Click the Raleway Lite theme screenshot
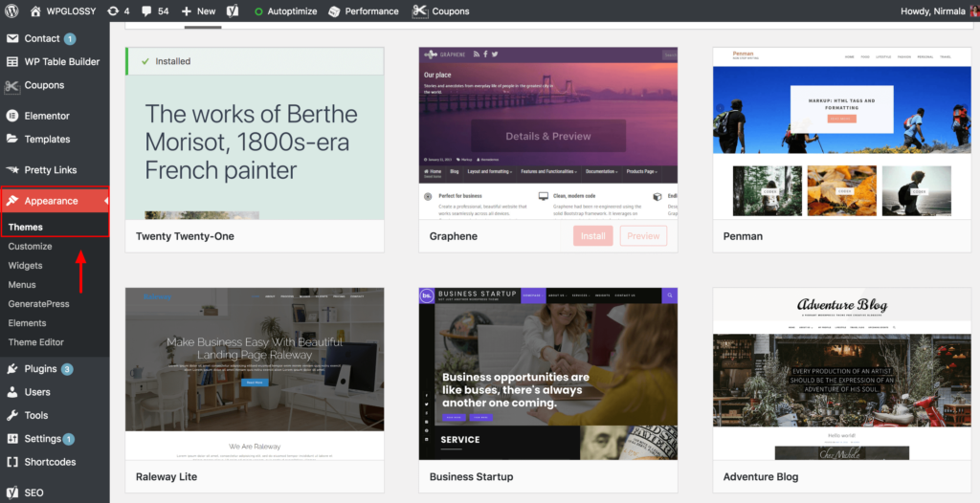The image size is (980, 503). pyautogui.click(x=255, y=374)
